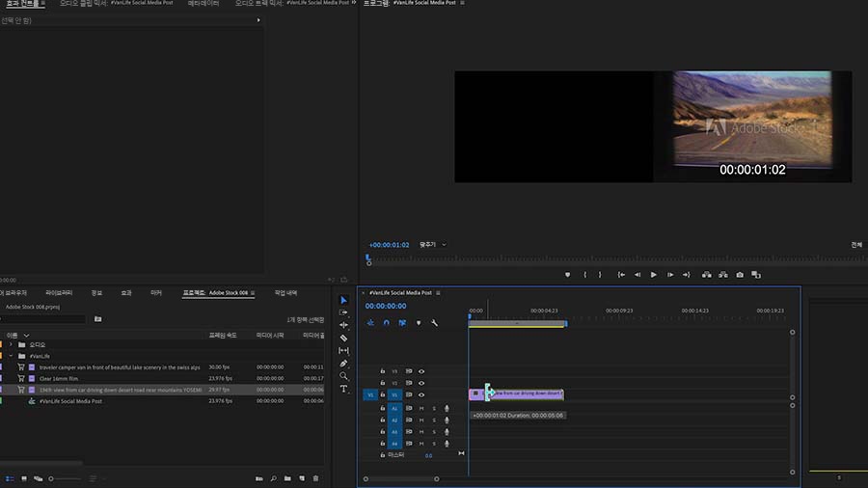Click insert-as-nests sequence icon in timeline

click(370, 322)
